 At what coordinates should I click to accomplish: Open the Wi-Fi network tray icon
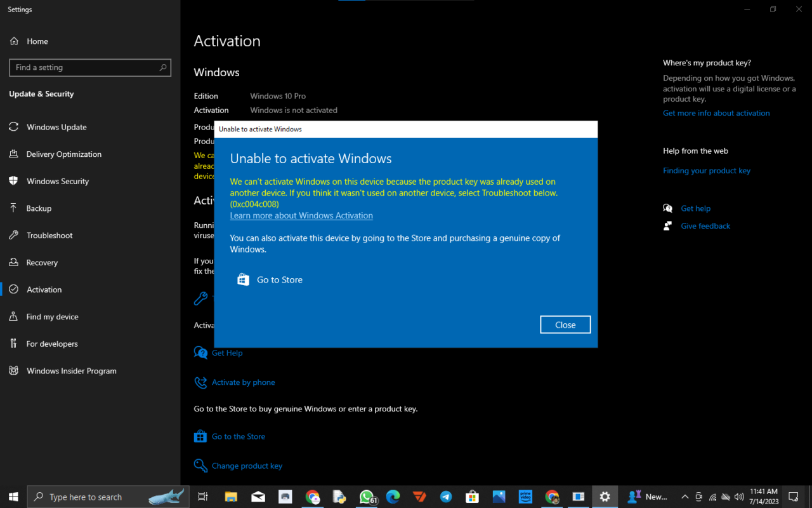coord(712,497)
